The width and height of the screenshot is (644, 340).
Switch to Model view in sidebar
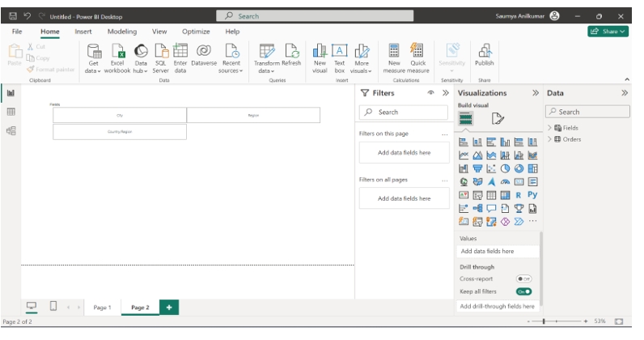11,130
